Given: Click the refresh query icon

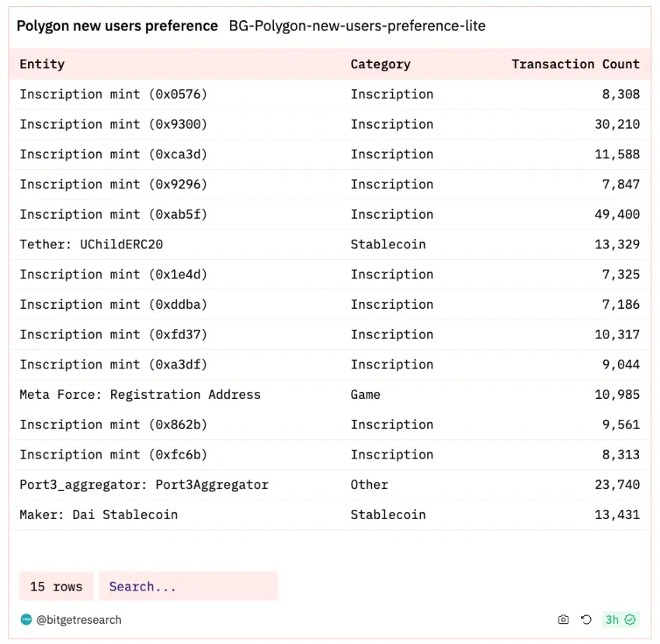Looking at the screenshot, I should pyautogui.click(x=586, y=619).
